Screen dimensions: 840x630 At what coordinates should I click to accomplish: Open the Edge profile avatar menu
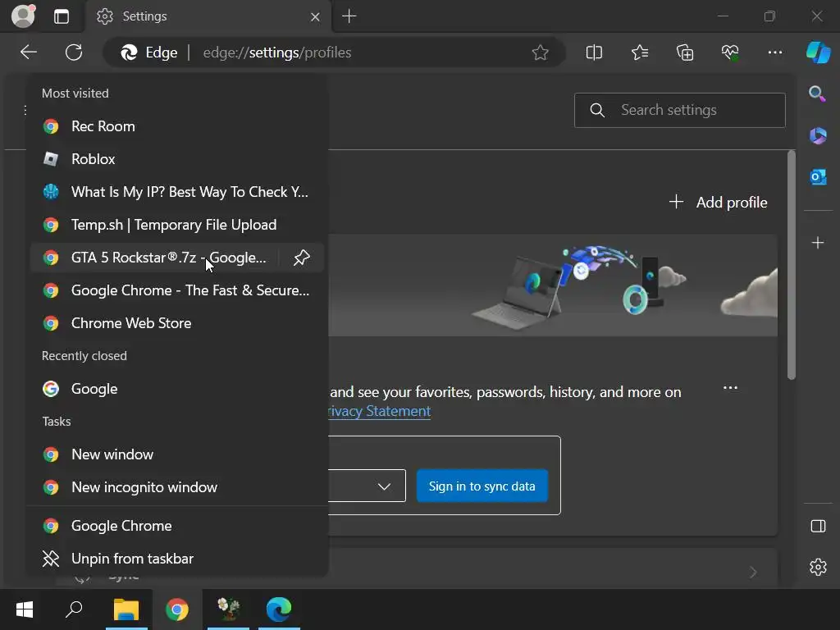pyautogui.click(x=23, y=16)
